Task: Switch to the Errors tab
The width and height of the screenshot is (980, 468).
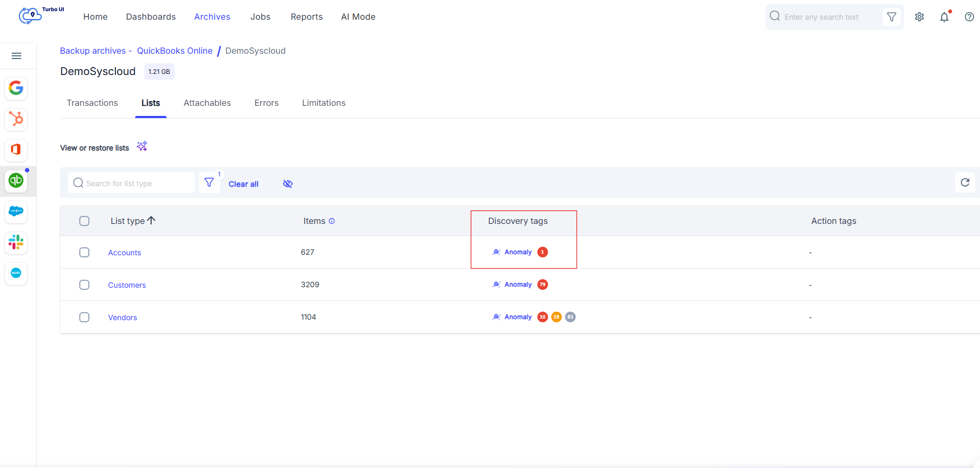Action: click(x=267, y=103)
